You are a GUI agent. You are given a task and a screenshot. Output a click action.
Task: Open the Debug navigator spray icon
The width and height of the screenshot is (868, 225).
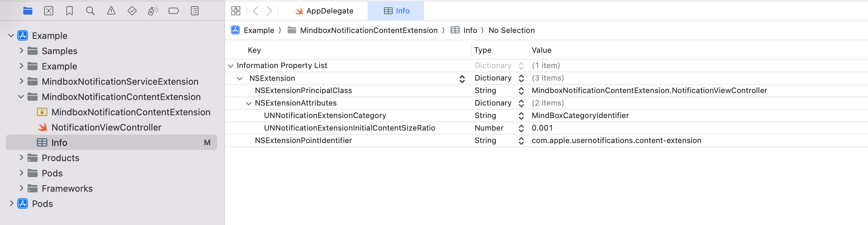click(x=153, y=11)
